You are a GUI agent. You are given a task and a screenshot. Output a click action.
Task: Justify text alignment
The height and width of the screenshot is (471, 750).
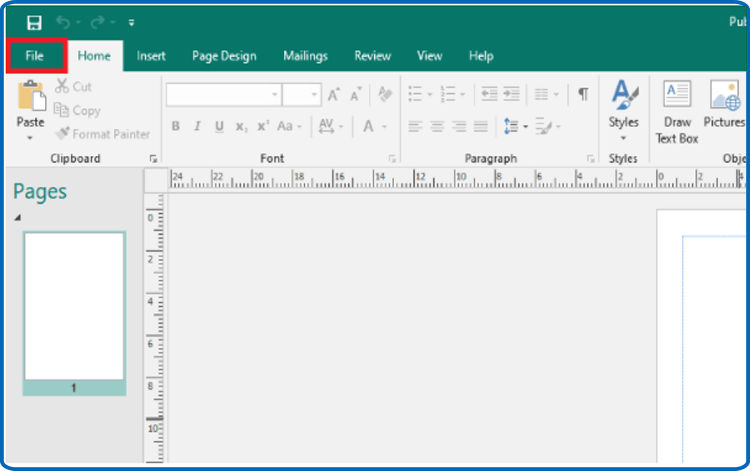pyautogui.click(x=481, y=127)
